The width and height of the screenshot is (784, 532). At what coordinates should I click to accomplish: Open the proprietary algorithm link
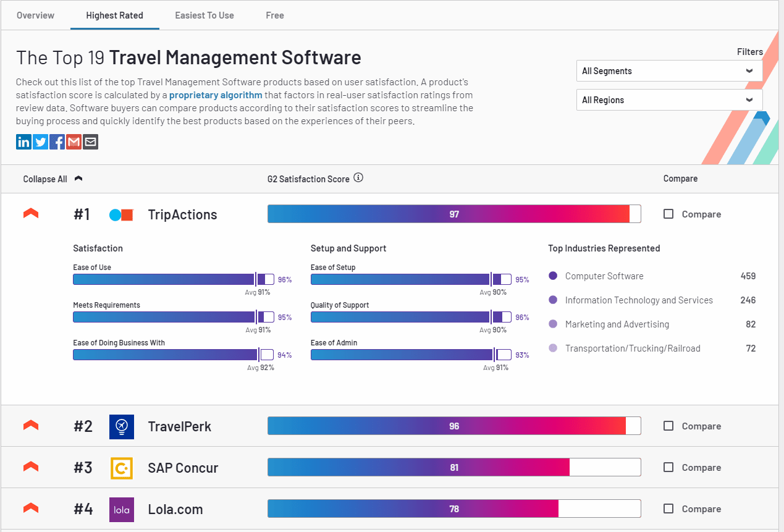pos(216,95)
